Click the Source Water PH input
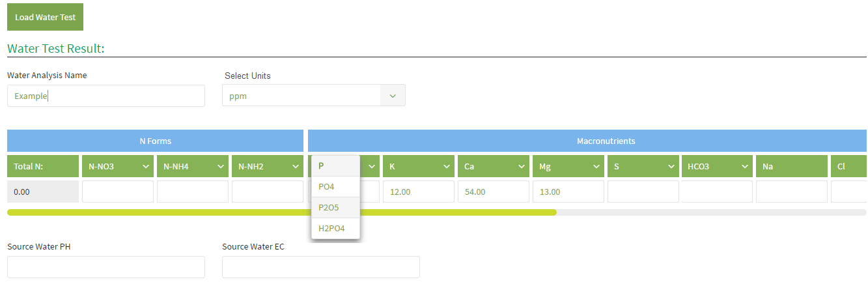Viewport: 868px width, 286px height. coord(106,267)
